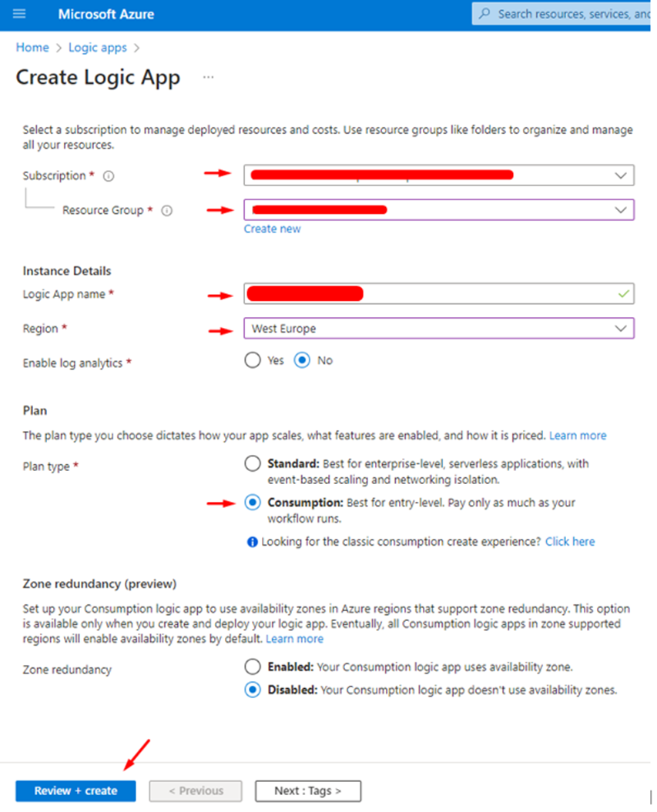Expand the Subscription dropdown
Screen dimensions: 657x812
pos(621,175)
